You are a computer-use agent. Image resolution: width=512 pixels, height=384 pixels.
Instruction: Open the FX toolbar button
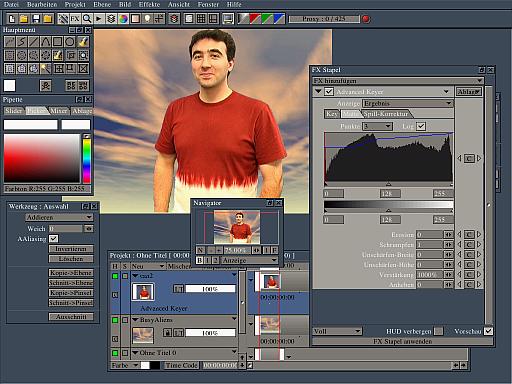click(x=75, y=19)
